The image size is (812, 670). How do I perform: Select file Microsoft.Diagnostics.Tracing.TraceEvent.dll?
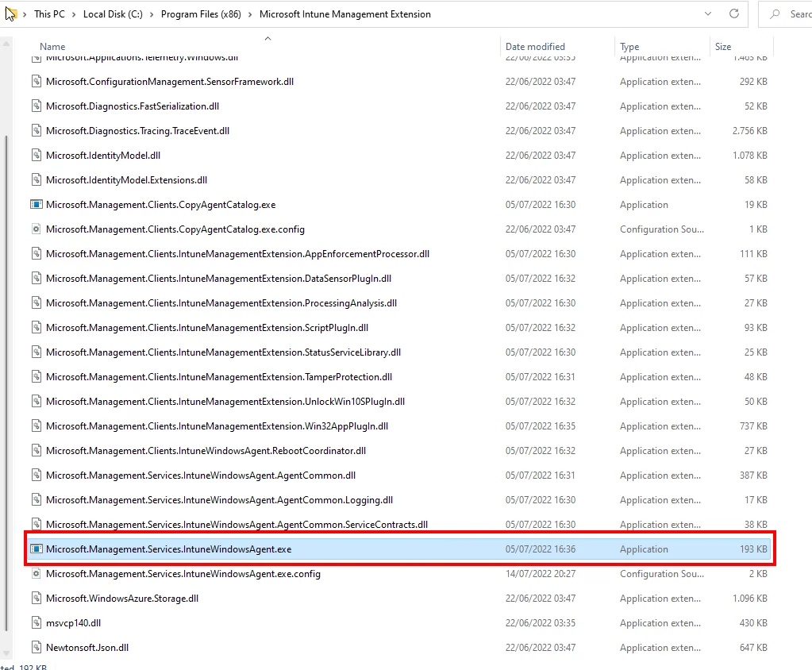[x=138, y=130]
